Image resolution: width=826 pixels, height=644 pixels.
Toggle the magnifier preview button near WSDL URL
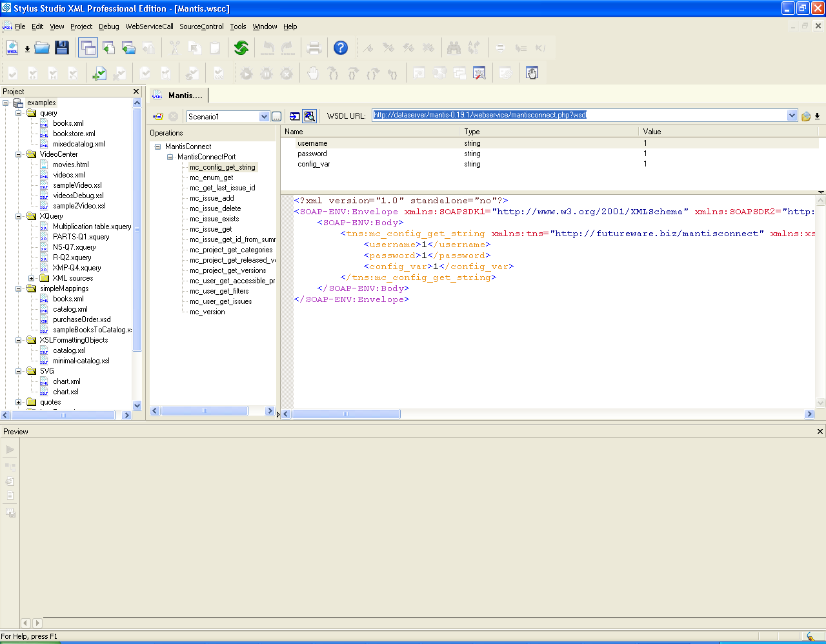[x=310, y=116]
